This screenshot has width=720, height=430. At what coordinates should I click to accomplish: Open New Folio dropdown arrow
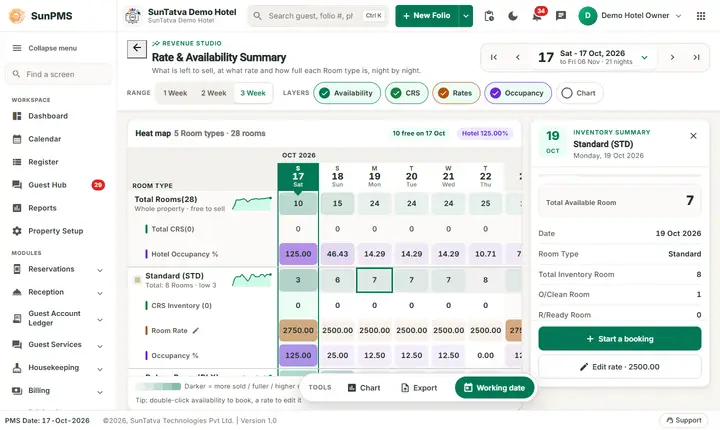point(466,16)
